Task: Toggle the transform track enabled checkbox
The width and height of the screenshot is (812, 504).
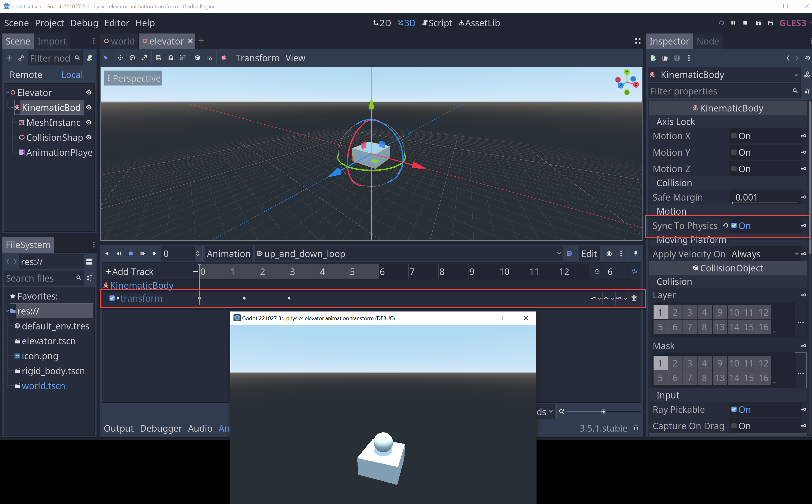Action: (x=112, y=298)
